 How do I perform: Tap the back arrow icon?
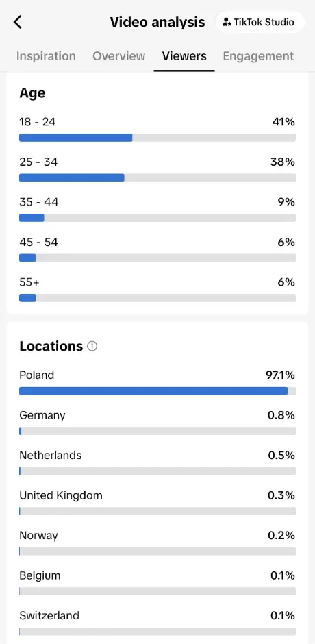click(x=17, y=22)
